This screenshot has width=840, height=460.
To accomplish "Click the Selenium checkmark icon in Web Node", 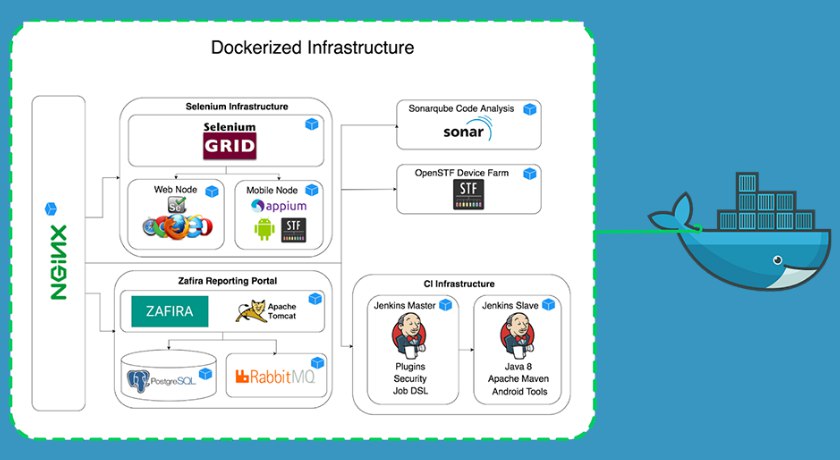I will (177, 205).
